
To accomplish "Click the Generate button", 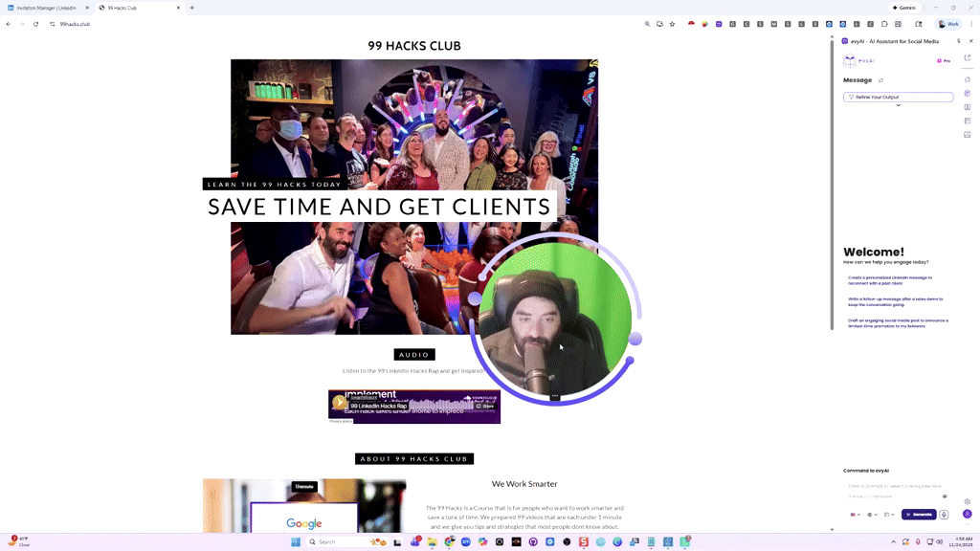I will (x=919, y=515).
